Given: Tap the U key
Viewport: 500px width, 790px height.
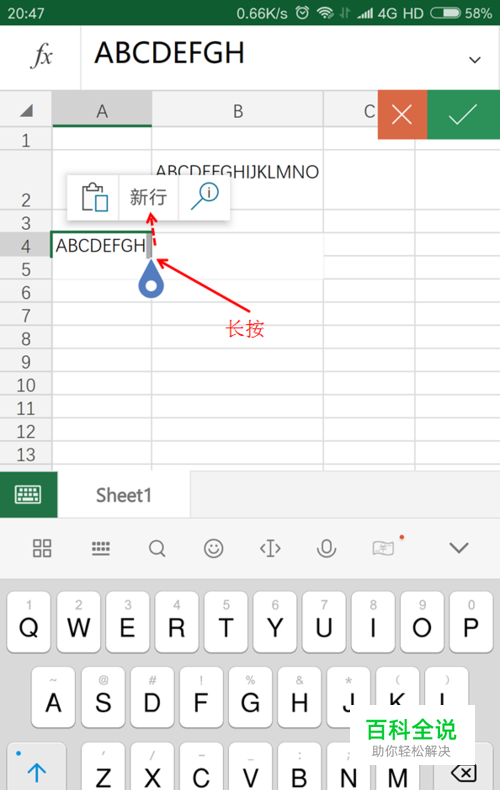Looking at the screenshot, I should coord(324,622).
